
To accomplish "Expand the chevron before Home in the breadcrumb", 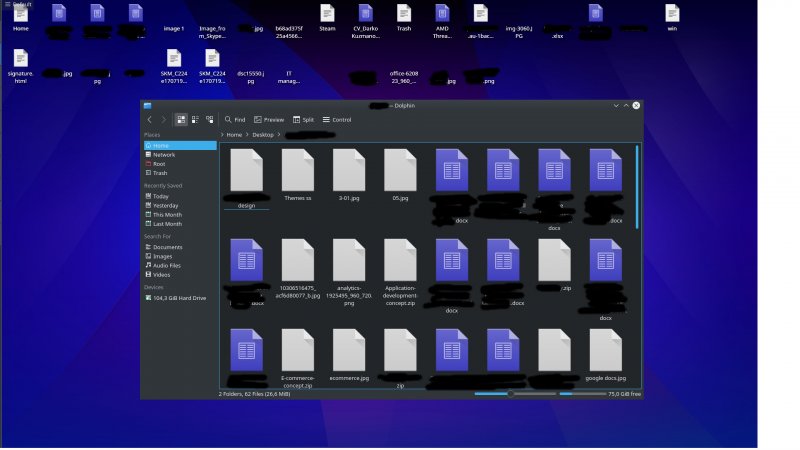I will click(x=222, y=135).
